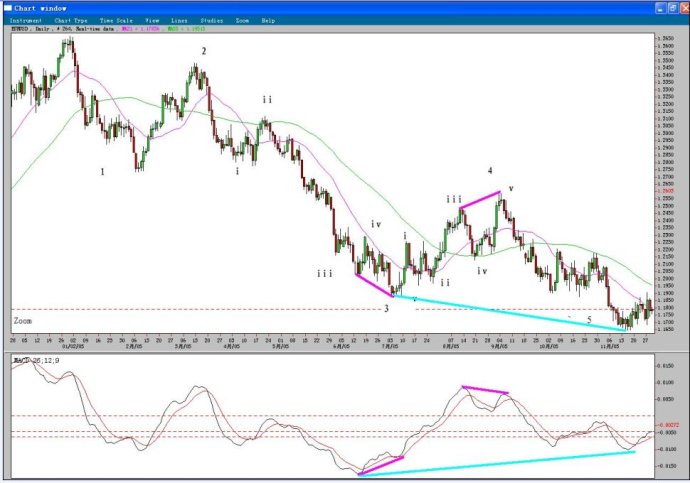Viewport: 690px width, 483px height.
Task: Open the Chart Type menu
Action: pos(71,19)
